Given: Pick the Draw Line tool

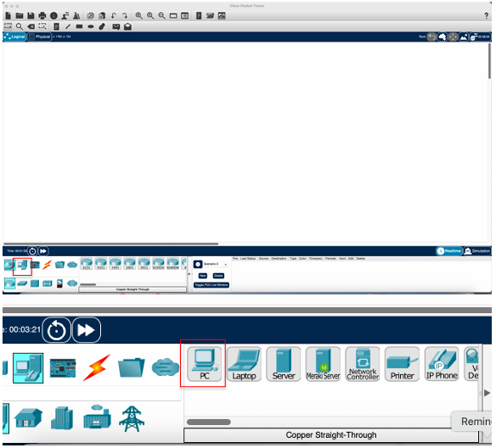Looking at the screenshot, I should click(68, 26).
